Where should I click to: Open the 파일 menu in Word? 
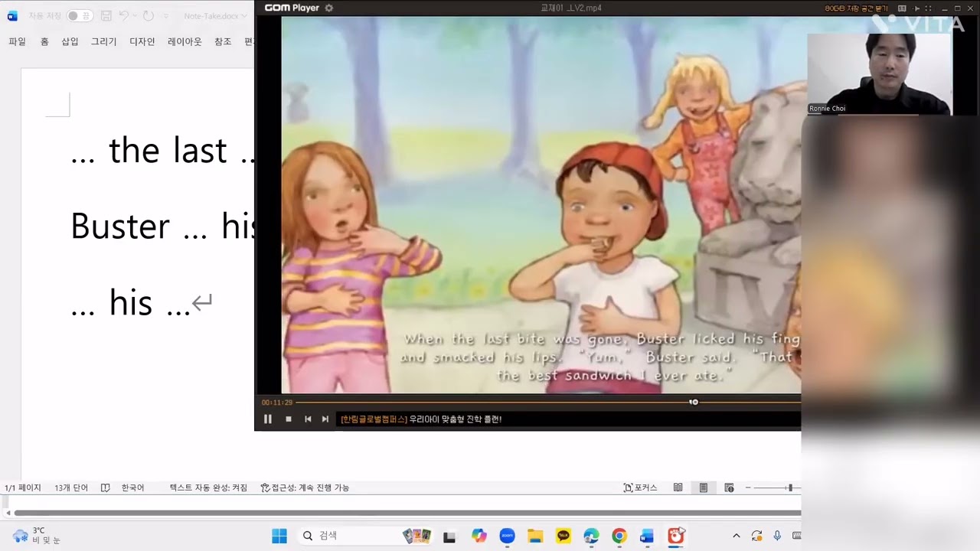[17, 41]
